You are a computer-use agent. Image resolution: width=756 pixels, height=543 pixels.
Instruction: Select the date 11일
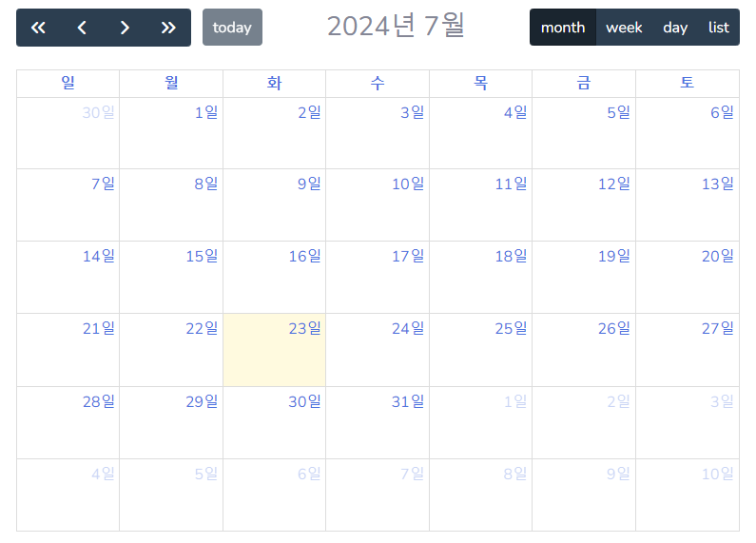click(511, 184)
